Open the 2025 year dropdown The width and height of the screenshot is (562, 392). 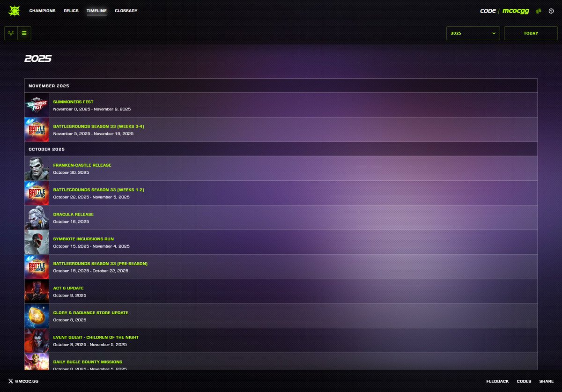473,33
